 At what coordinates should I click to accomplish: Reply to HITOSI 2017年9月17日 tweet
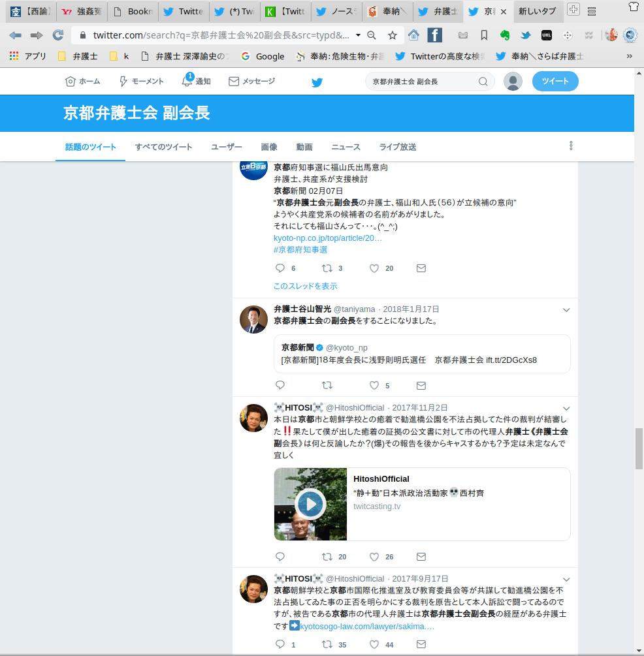coord(280,644)
